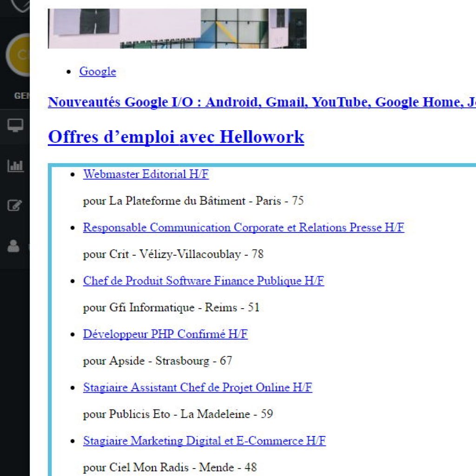Viewport: 476px width, 476px height.
Task: Open the monitor icon in the sidebar
Action: click(15, 125)
